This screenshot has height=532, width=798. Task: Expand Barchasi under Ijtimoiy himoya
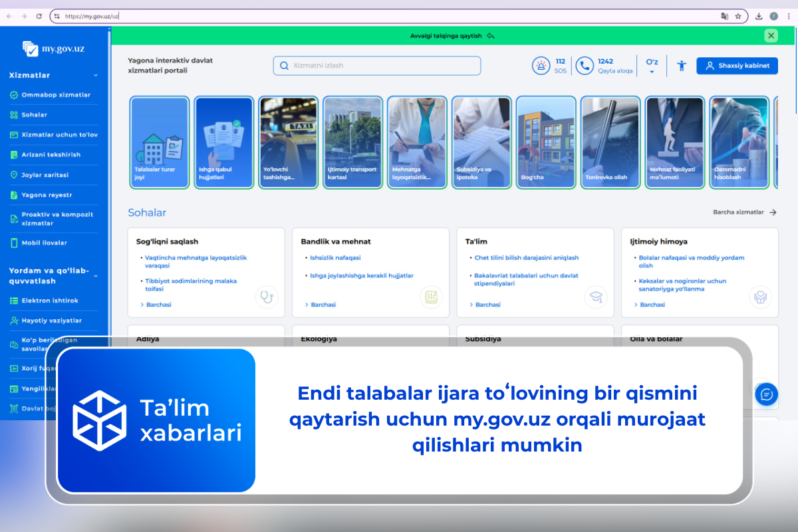click(649, 305)
